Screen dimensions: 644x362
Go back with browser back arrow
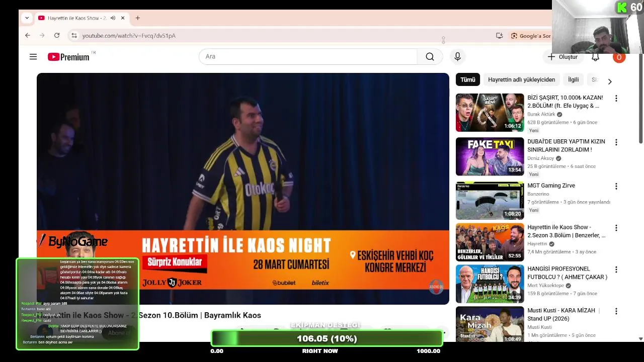click(28, 36)
